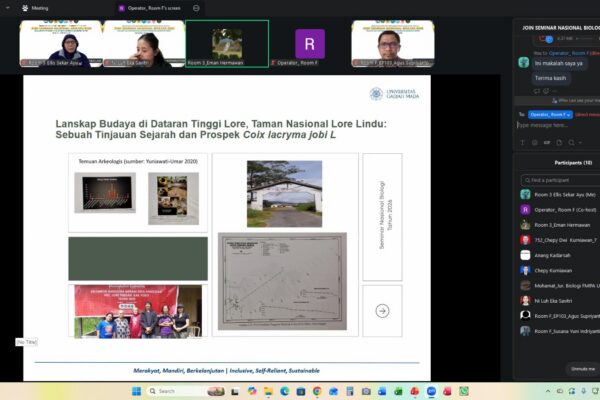Open the Zoom app icon in taskbar
Image resolution: width=600 pixels, height=400 pixels.
(x=431, y=391)
